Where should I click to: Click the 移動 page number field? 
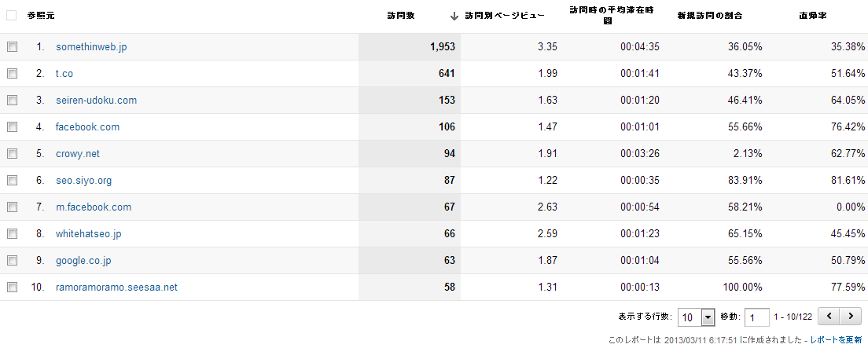[756, 317]
